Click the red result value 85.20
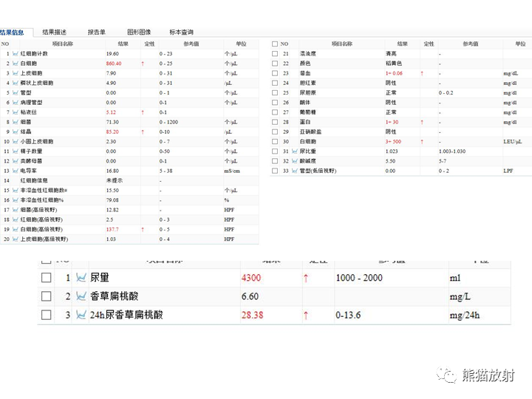The height and width of the screenshot is (399, 532). [x=112, y=132]
